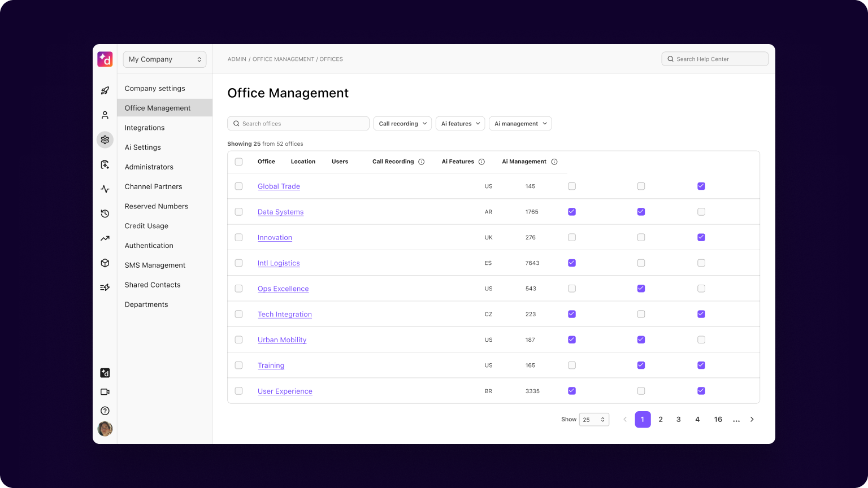
Task: Open SMS Management menu item
Action: tap(164, 265)
